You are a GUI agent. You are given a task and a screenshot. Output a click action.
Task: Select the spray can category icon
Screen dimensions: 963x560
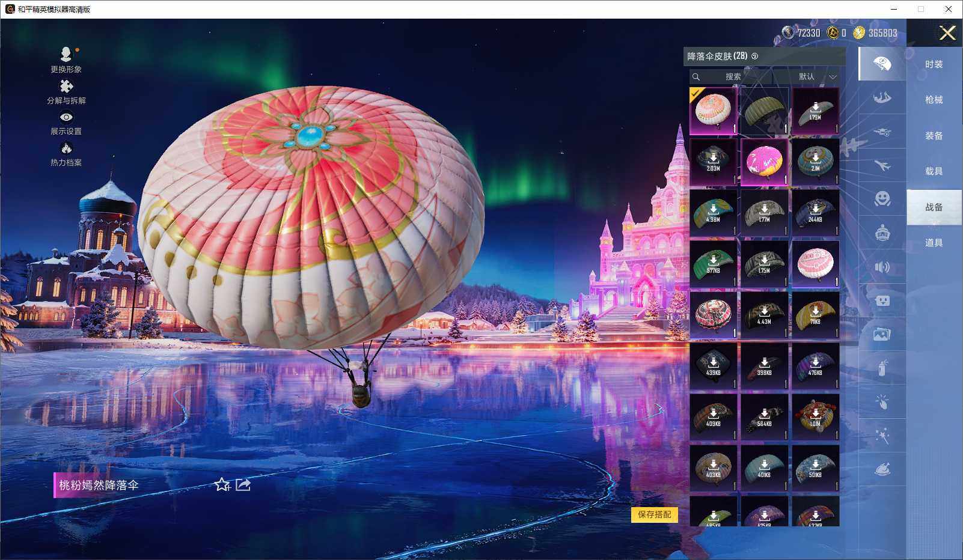click(x=882, y=368)
